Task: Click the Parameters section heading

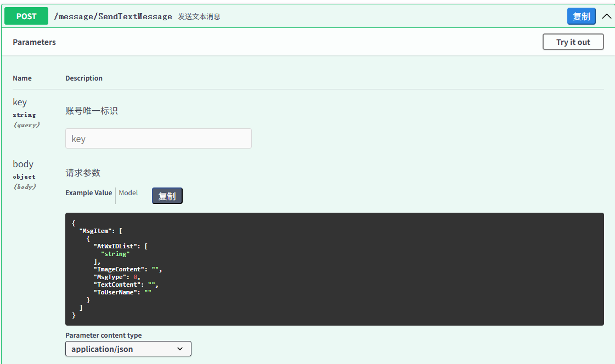Action: (34, 42)
